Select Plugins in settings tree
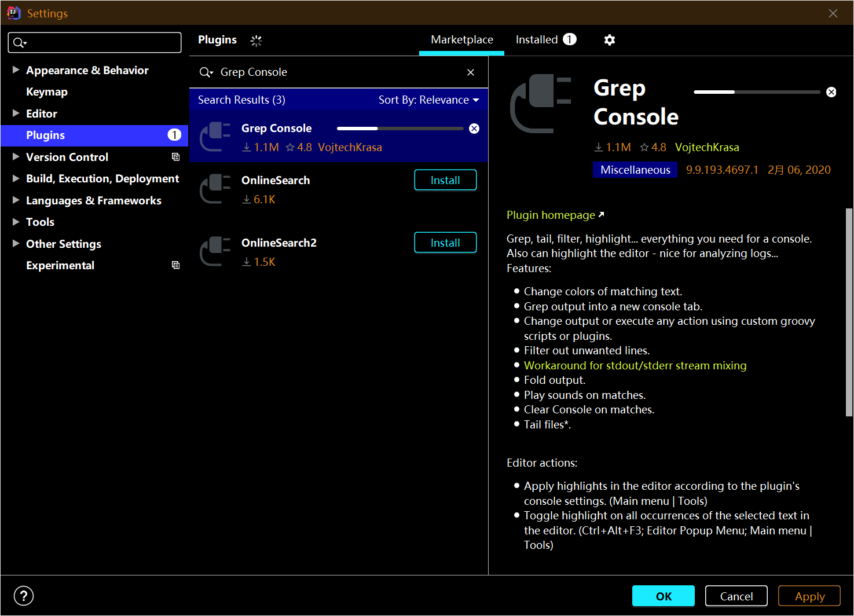Screen dimensions: 854x616 94,135
